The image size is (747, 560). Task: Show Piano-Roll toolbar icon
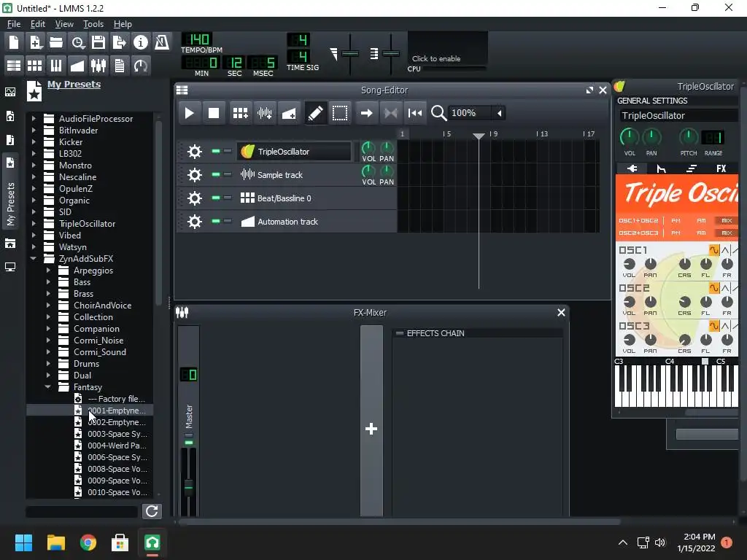(56, 65)
